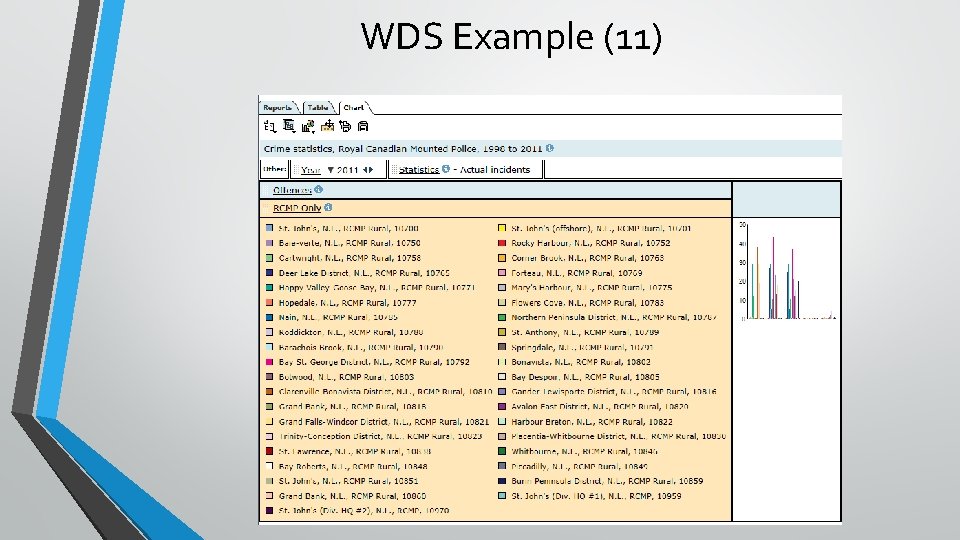The height and width of the screenshot is (540, 960).
Task: Open the Year dropdown triangle before 2011
Action: click(331, 170)
